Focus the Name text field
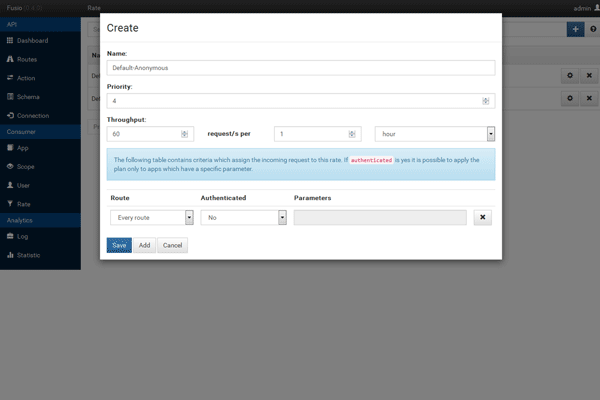600x400 pixels. (300, 68)
